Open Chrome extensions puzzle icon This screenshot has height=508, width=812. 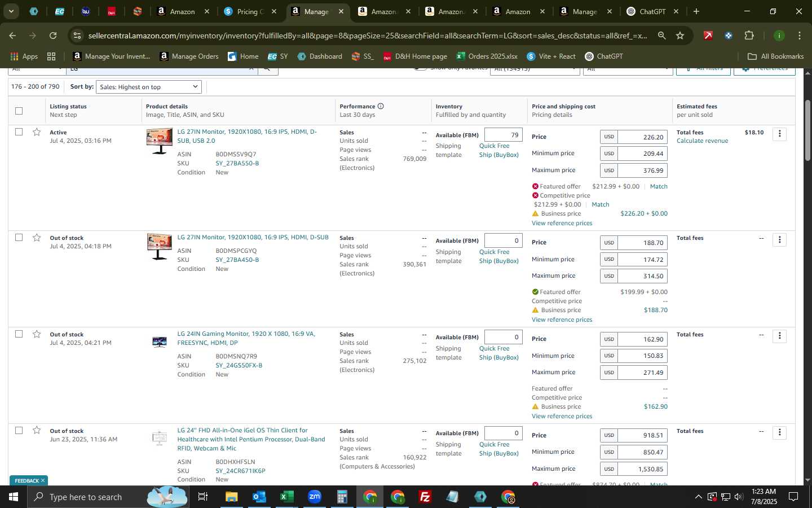pos(749,36)
